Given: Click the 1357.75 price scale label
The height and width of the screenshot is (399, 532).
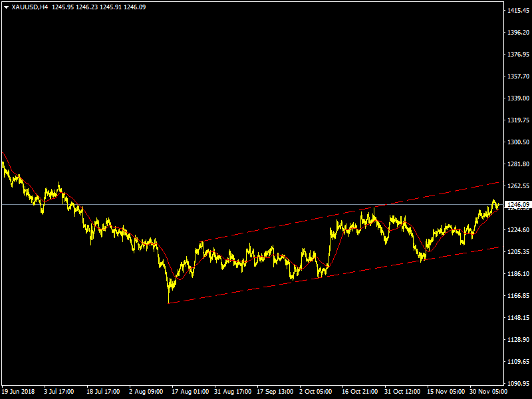Looking at the screenshot, I should [517, 76].
